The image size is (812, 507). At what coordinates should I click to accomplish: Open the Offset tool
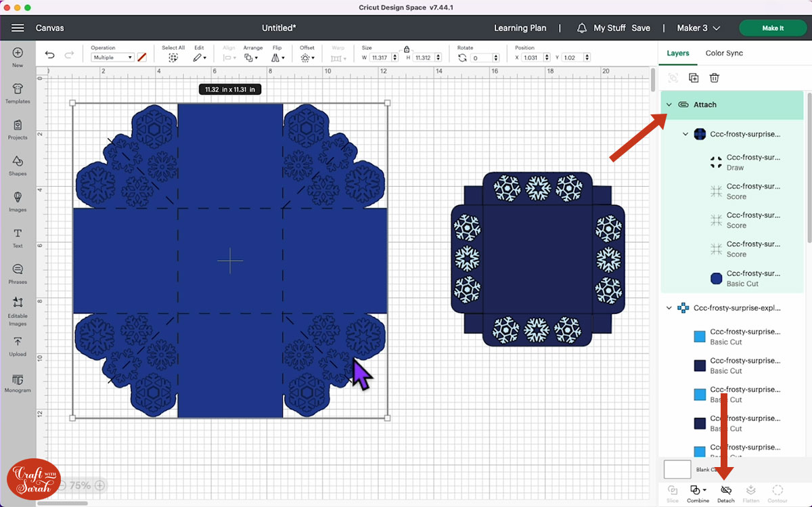(307, 58)
